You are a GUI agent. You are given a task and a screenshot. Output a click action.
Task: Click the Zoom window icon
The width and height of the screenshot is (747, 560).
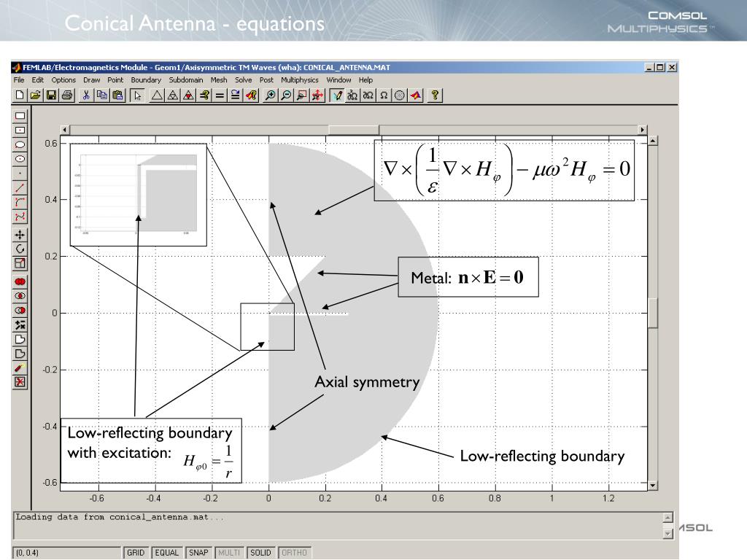301,96
